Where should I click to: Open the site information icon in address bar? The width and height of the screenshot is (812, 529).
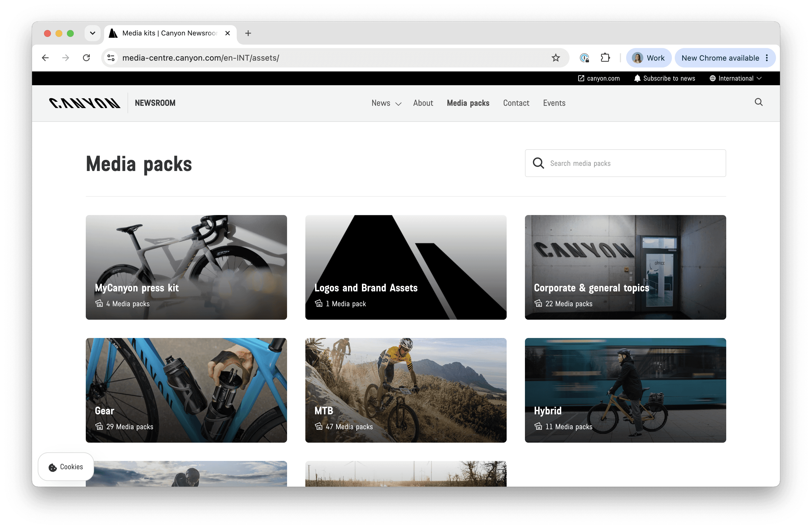click(111, 58)
